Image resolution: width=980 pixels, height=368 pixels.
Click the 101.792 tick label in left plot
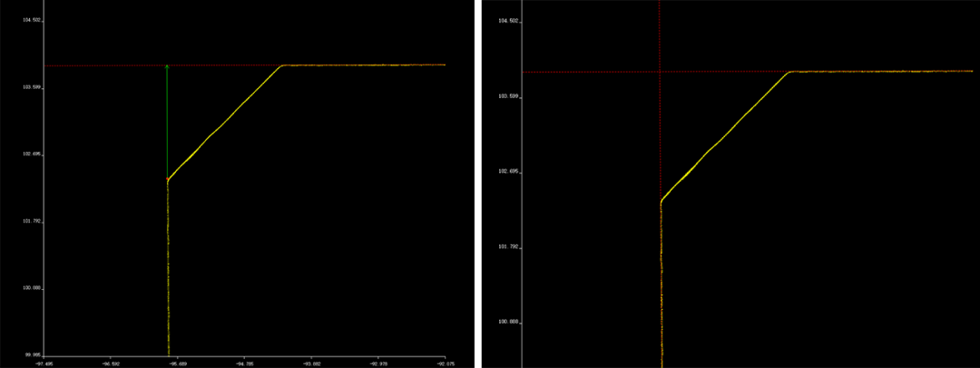click(33, 221)
